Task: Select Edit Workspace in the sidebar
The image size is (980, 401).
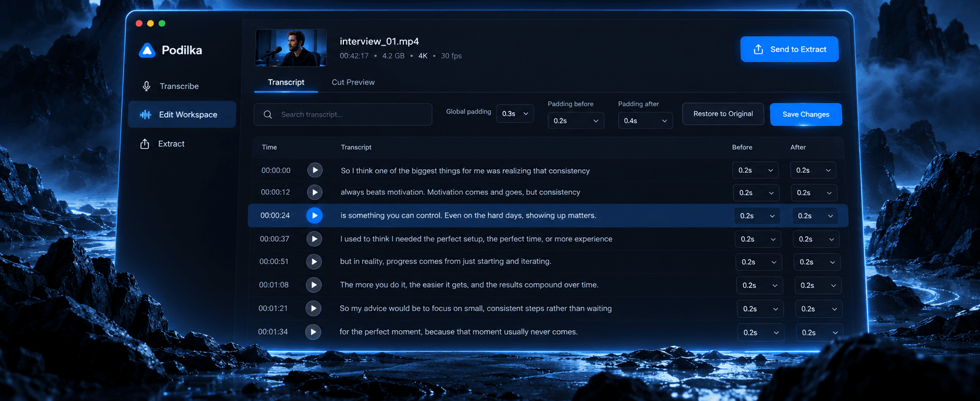Action: point(182,115)
